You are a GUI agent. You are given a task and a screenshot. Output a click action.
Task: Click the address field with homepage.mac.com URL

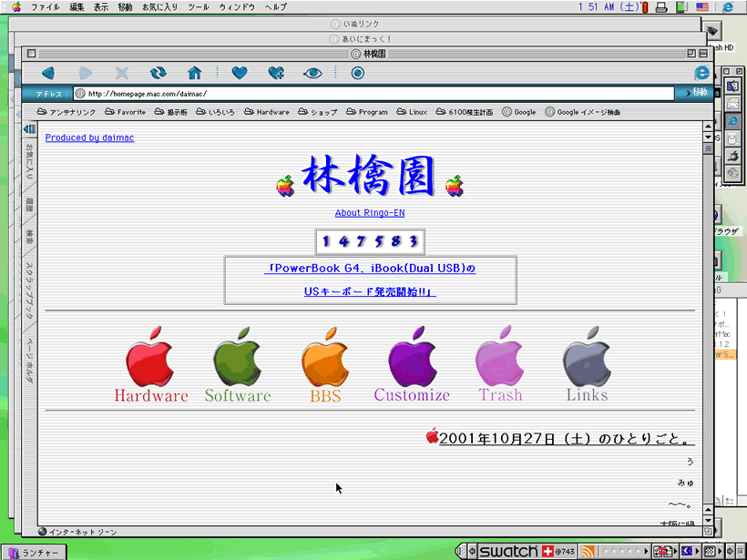coord(374,93)
